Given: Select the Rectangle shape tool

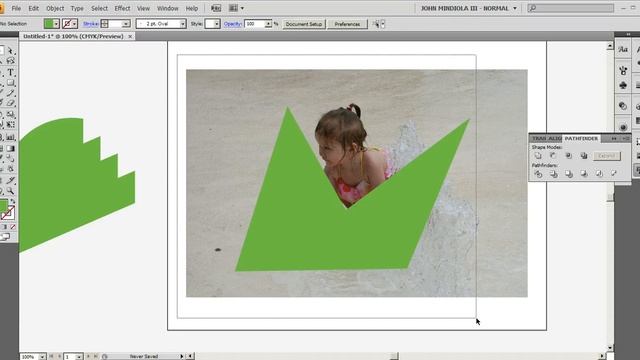Looking at the screenshot, I should (11, 83).
